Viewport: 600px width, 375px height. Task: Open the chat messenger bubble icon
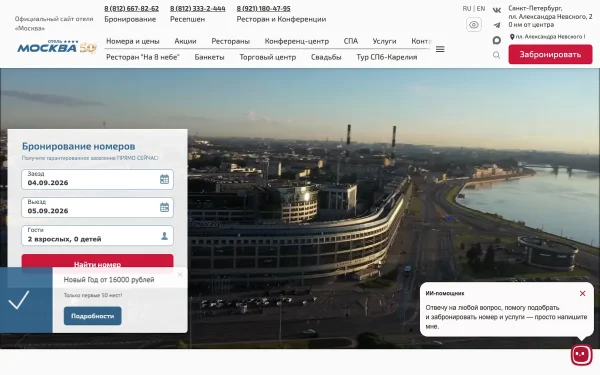click(497, 40)
